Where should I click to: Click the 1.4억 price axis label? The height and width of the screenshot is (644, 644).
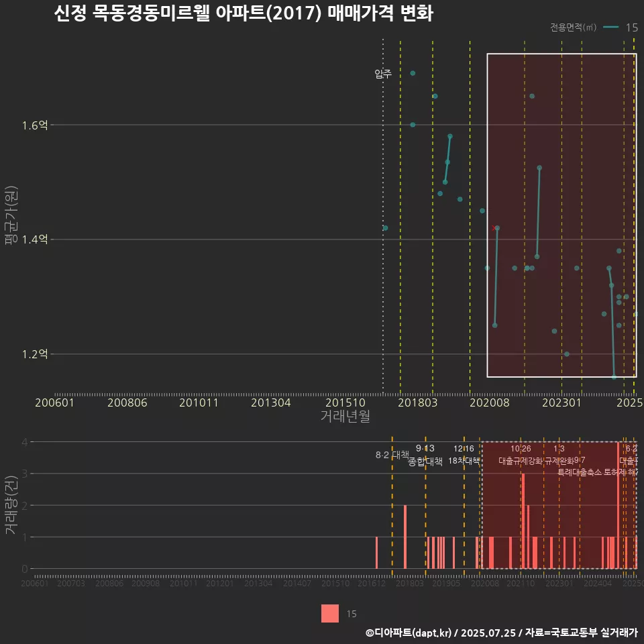click(35, 239)
